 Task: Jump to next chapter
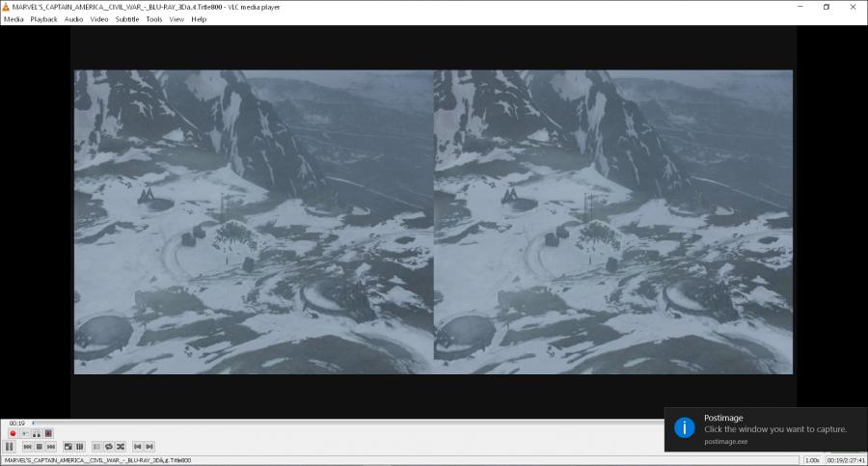click(149, 447)
